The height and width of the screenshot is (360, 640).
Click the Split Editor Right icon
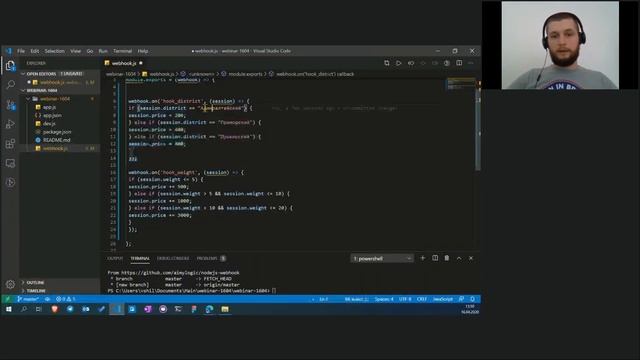[x=459, y=63]
